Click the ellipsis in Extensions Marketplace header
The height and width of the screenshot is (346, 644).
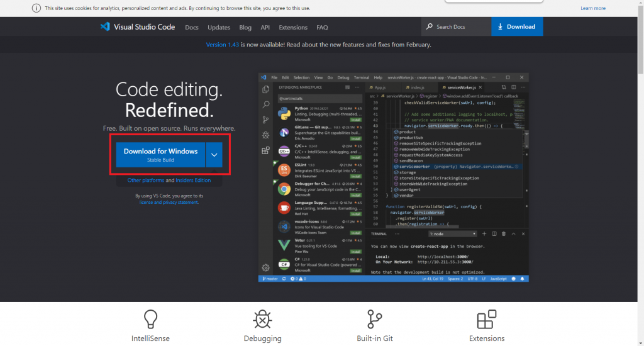tap(357, 87)
